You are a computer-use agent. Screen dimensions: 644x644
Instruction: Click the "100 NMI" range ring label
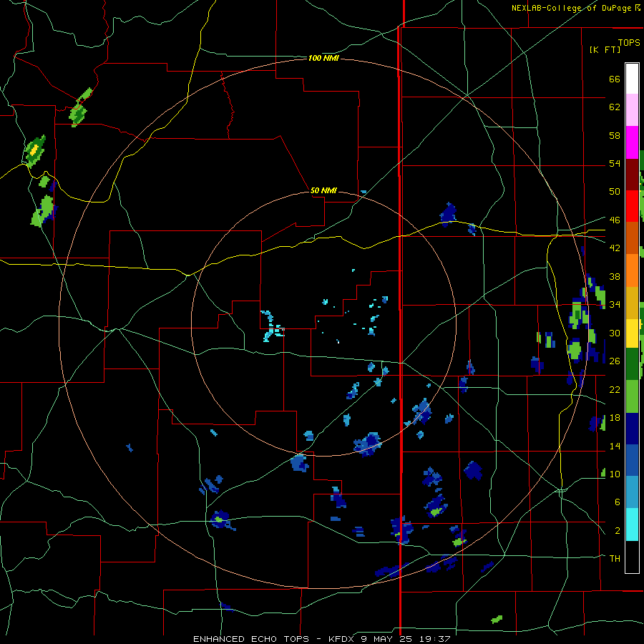pos(323,59)
